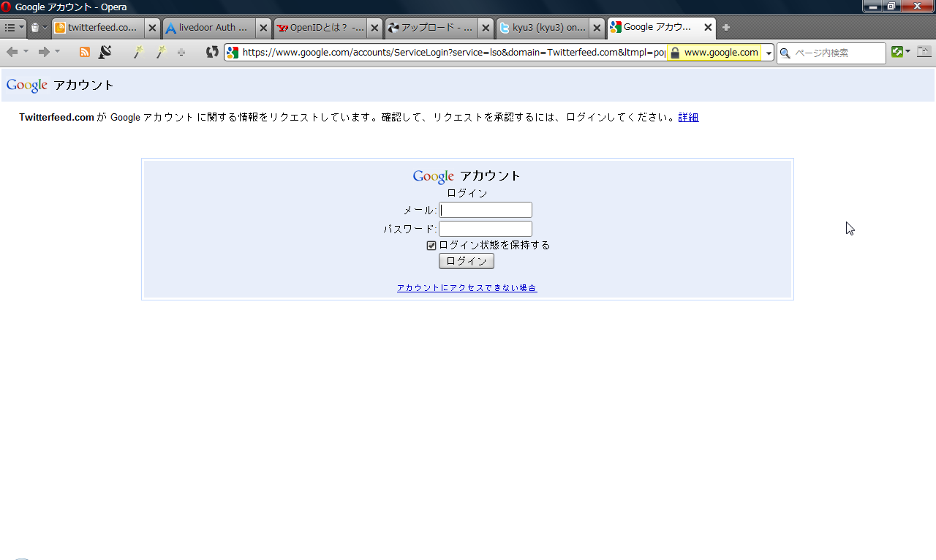Submit with the ログイン button

click(x=467, y=261)
